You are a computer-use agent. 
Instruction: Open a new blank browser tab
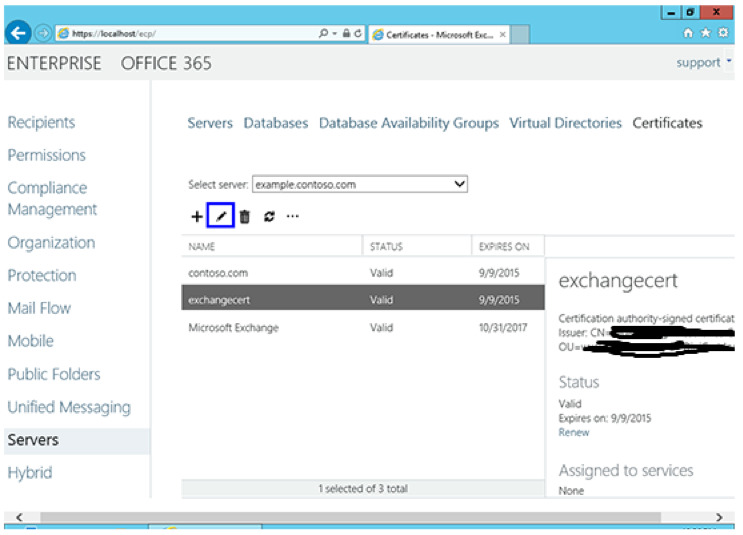(520, 35)
